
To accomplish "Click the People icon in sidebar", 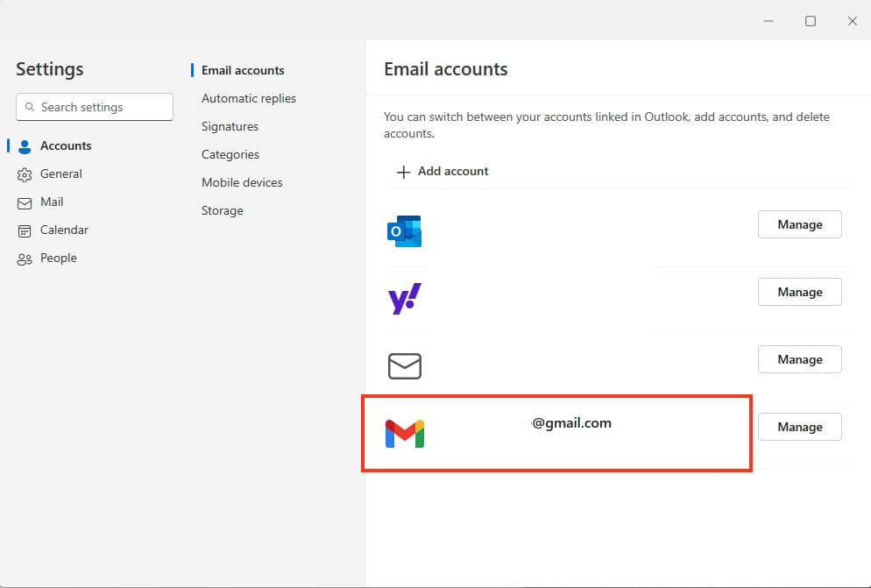I will [x=25, y=259].
